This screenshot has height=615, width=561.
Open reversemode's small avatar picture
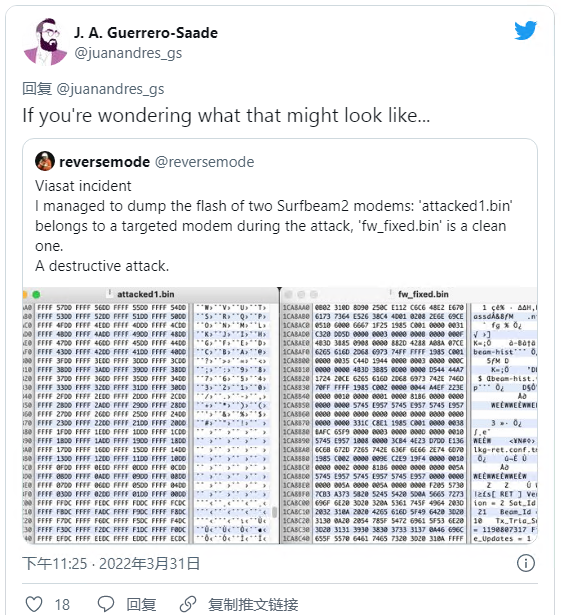[x=45, y=161]
